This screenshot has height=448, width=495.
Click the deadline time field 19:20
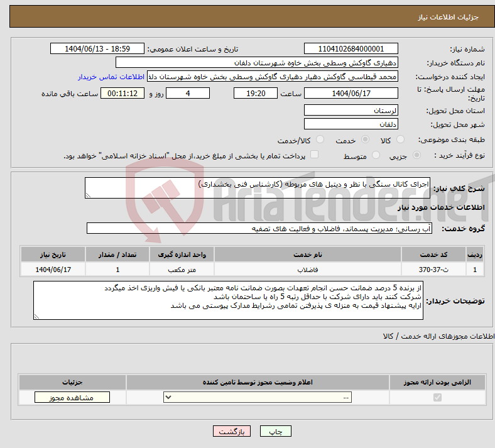(x=256, y=93)
